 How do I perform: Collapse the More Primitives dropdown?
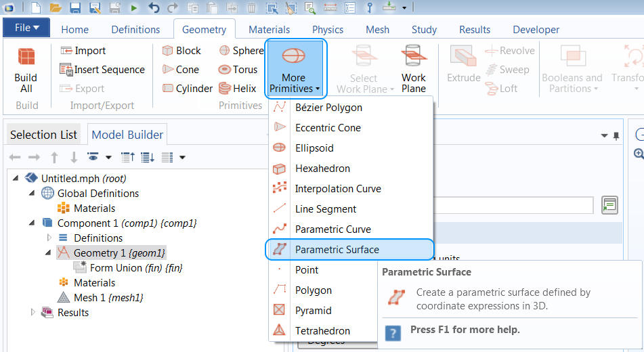click(296, 69)
